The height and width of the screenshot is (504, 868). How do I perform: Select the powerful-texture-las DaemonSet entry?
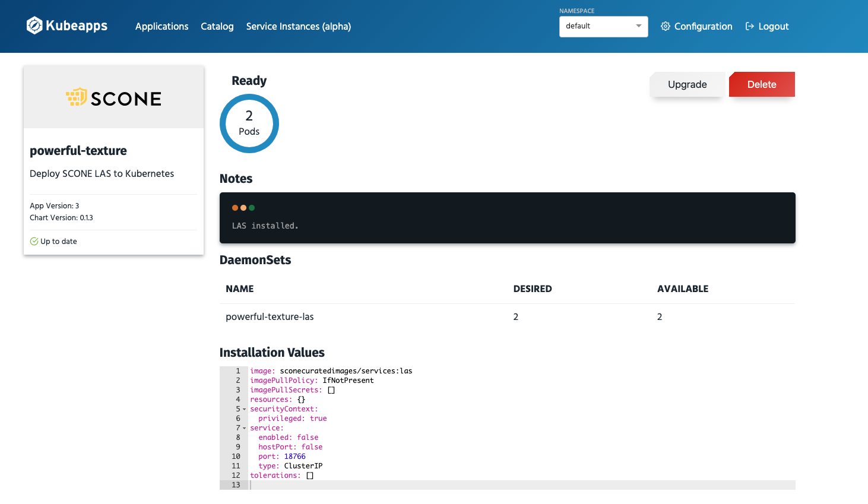270,316
